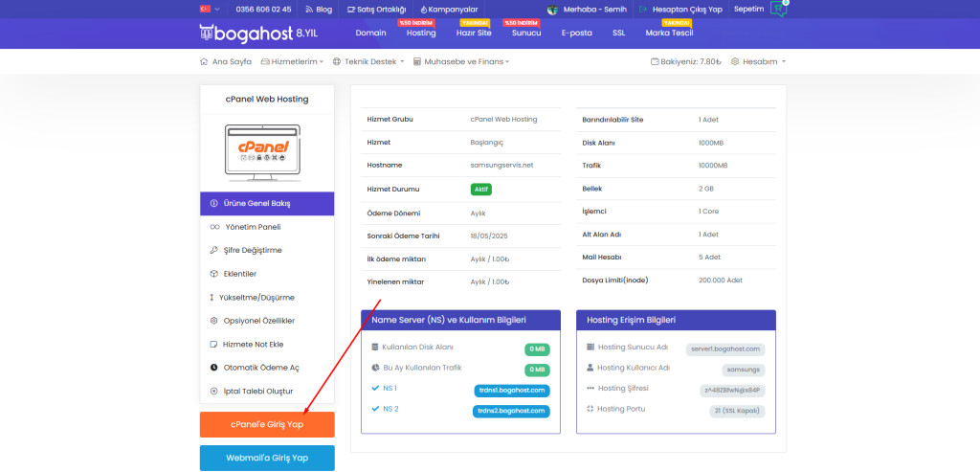
Task: Click Otomatik Ödeme Aç sidebar item
Action: (x=267, y=368)
